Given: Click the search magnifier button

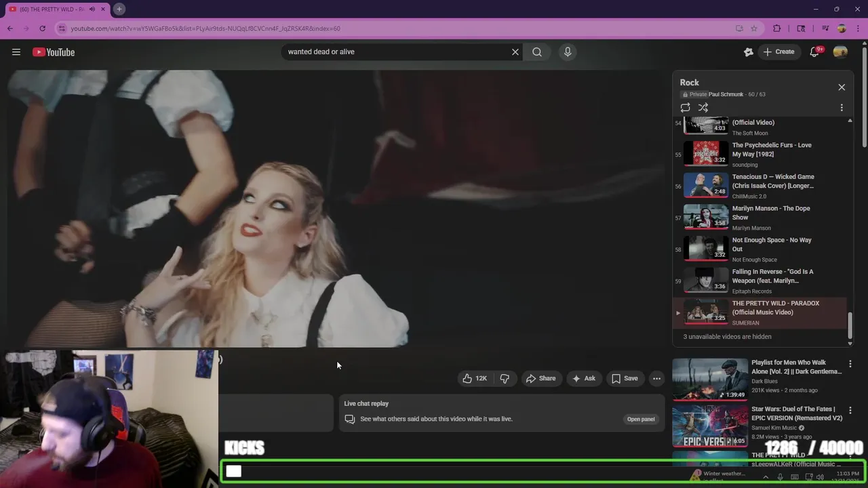Looking at the screenshot, I should [537, 52].
